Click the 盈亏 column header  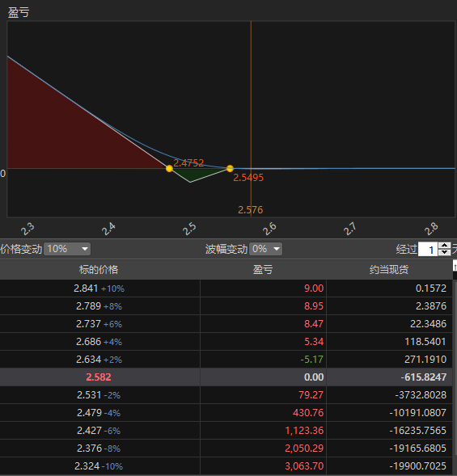click(263, 270)
